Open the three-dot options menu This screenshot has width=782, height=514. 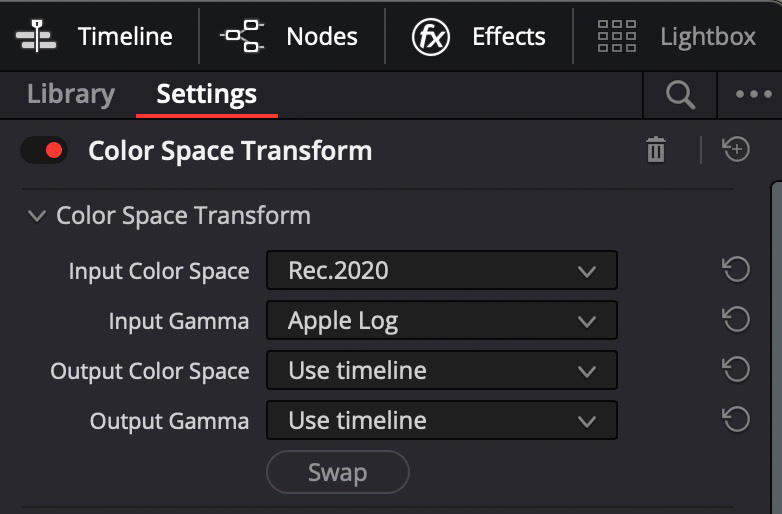[754, 94]
